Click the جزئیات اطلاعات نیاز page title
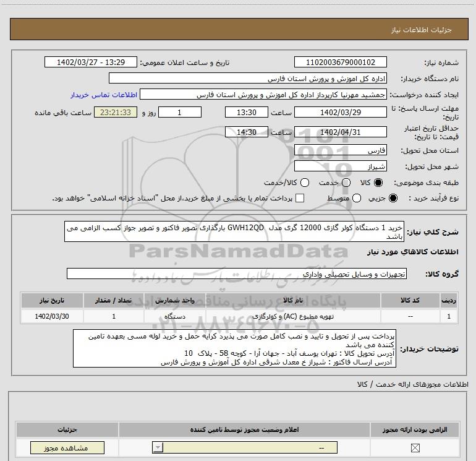This screenshot has width=476, height=461. (421, 30)
